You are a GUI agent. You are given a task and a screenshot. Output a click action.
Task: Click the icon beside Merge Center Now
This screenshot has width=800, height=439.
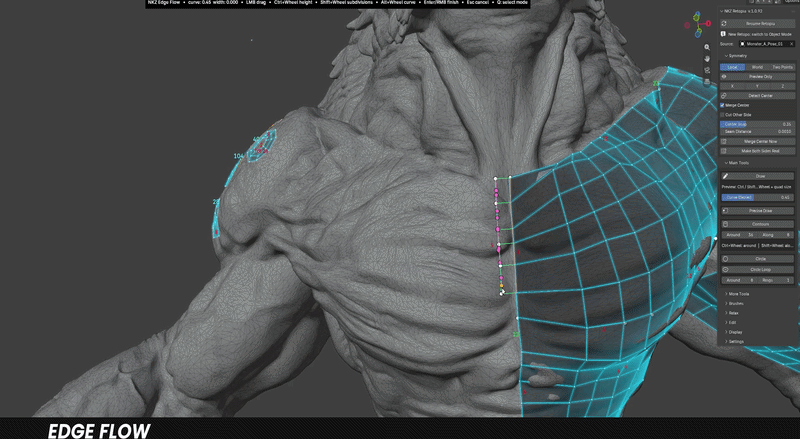point(723,141)
